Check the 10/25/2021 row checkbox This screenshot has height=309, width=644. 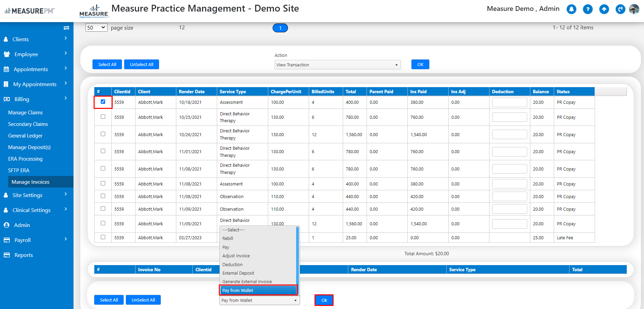103,116
